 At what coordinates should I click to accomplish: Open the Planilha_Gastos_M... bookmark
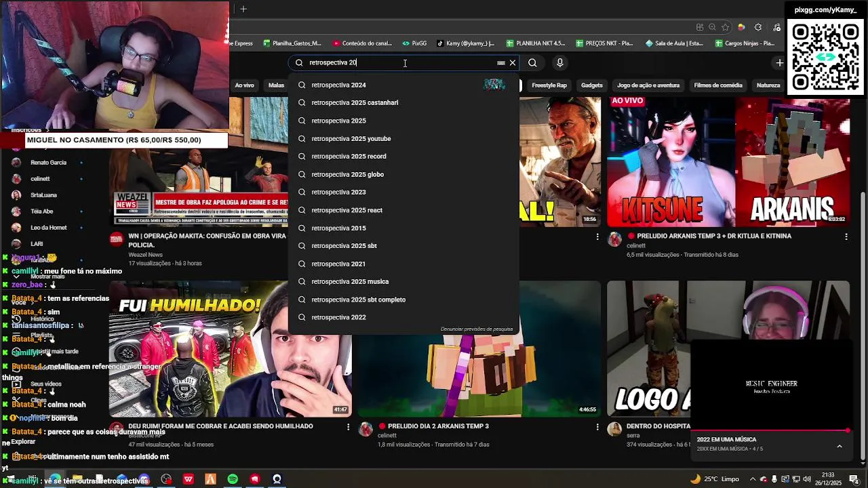[x=292, y=43]
